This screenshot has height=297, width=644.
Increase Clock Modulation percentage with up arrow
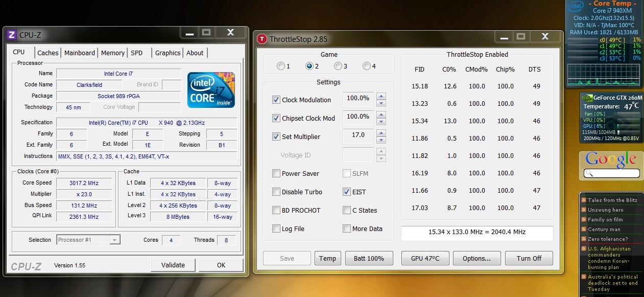pyautogui.click(x=381, y=96)
